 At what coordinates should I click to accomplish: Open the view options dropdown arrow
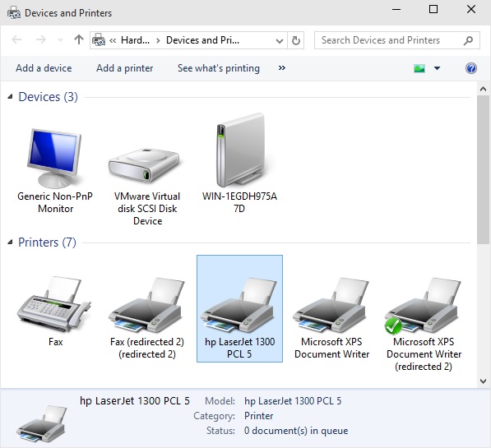pyautogui.click(x=438, y=68)
